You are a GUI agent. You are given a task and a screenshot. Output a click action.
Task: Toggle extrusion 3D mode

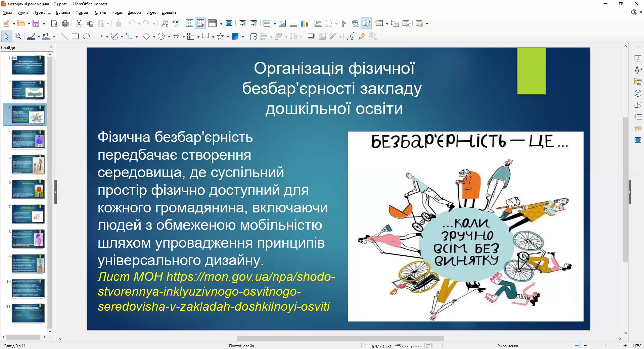[x=373, y=36]
